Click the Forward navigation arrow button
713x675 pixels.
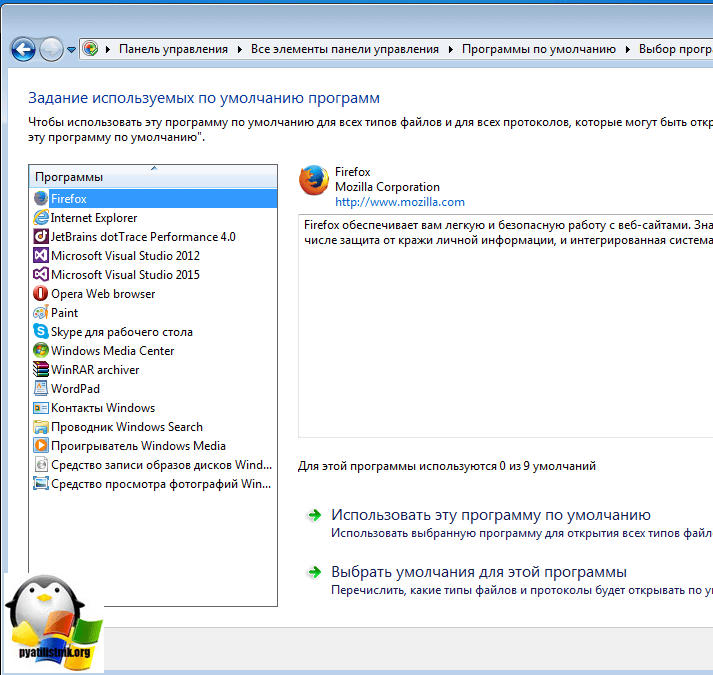click(x=51, y=49)
